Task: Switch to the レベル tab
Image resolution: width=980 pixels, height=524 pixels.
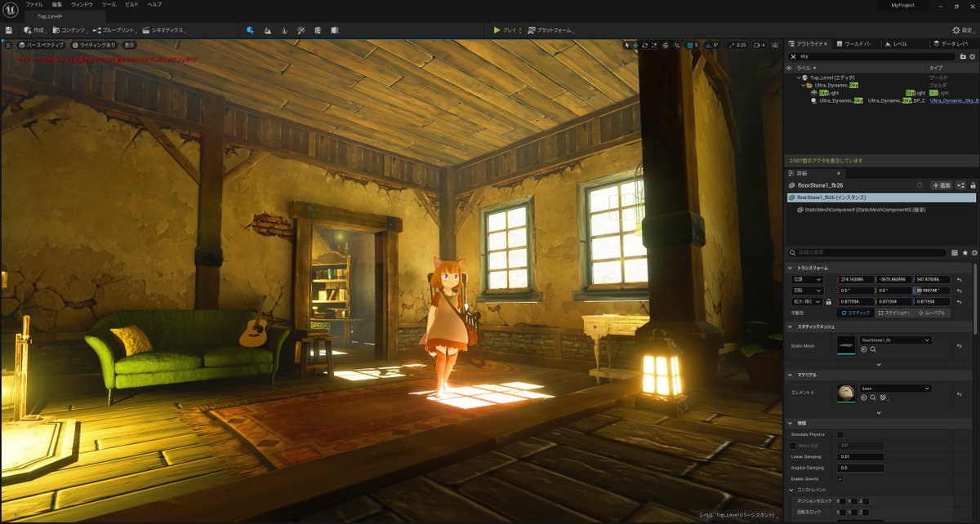Action: pyautogui.click(x=898, y=43)
